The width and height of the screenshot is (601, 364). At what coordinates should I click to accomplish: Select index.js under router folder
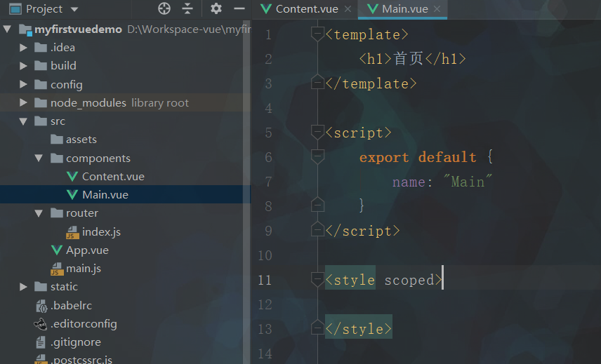[101, 232]
